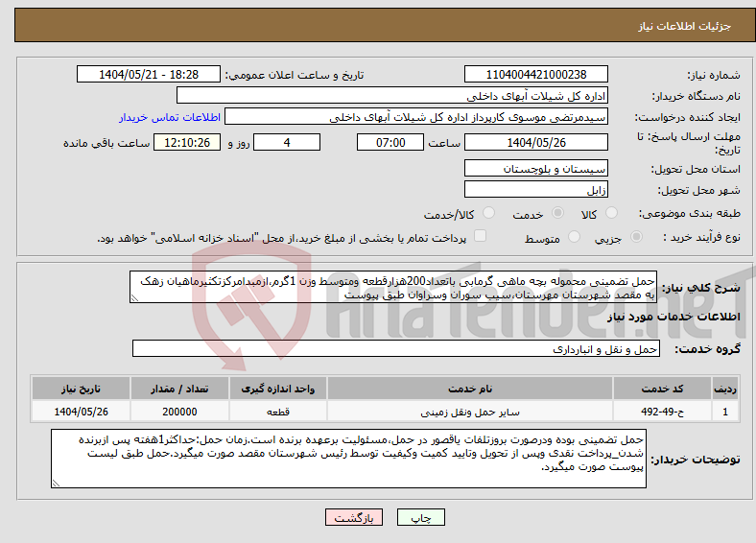Click resize handle of buyer notes textarea

pos(56,484)
